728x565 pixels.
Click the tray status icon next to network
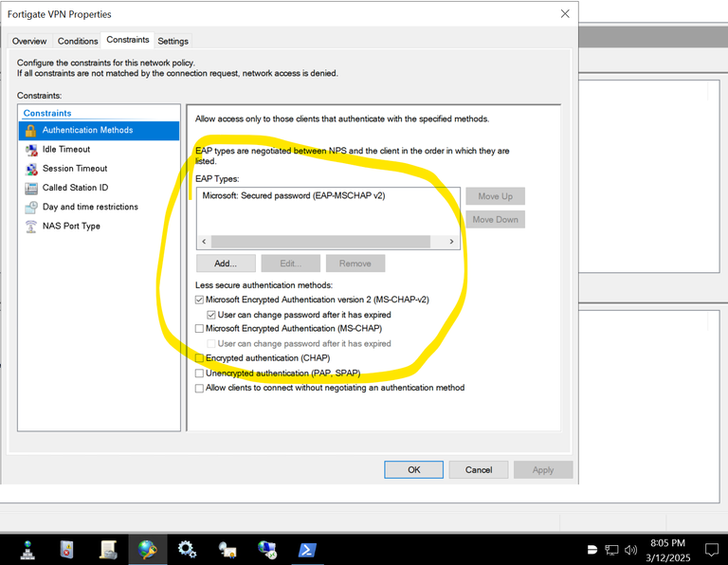click(x=591, y=550)
